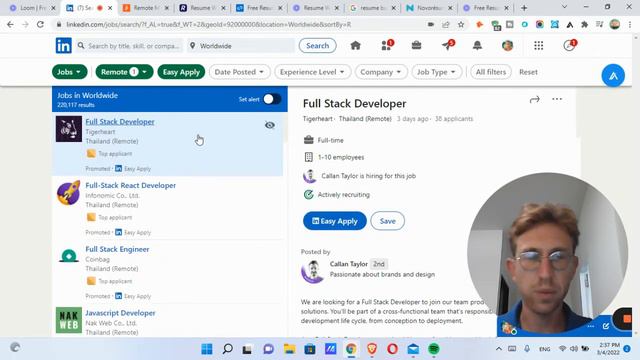
Task: Open the Full-Stack React Developer listing
Action: [131, 185]
